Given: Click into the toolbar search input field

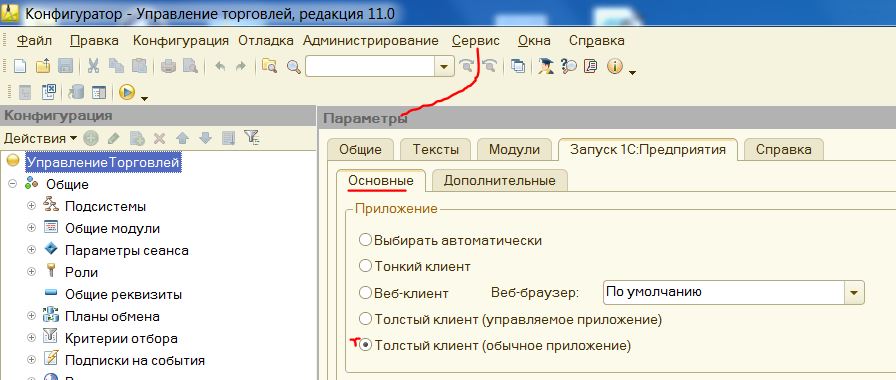Looking at the screenshot, I should (x=370, y=66).
